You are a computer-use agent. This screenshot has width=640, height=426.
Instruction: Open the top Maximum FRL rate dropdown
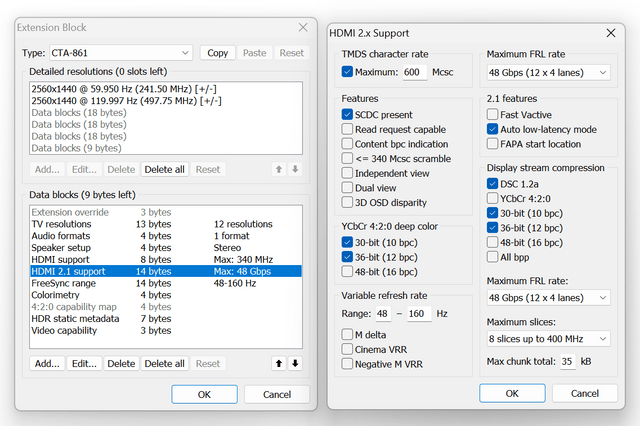click(548, 73)
